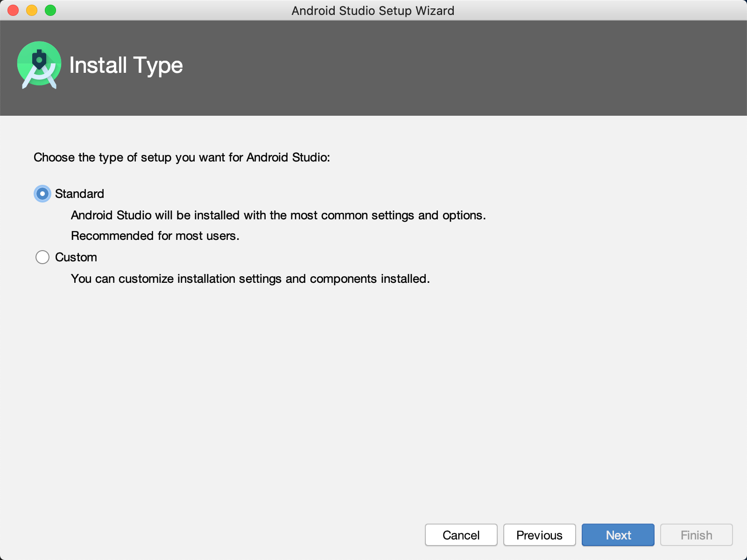Viewport: 747px width, 560px height.
Task: Go back with the Previous button
Action: click(x=539, y=535)
